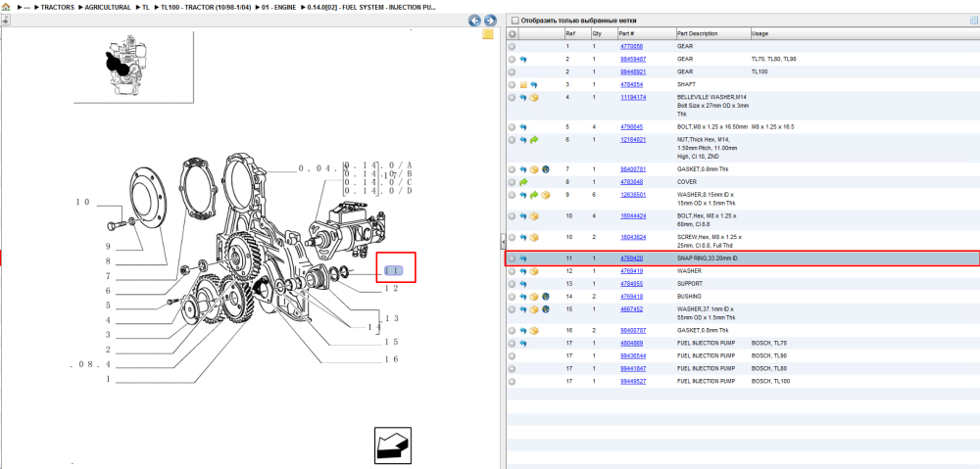
Task: Open TL100 - TRACTOR (10/98-1/04) breadcrumb
Action: (206, 8)
